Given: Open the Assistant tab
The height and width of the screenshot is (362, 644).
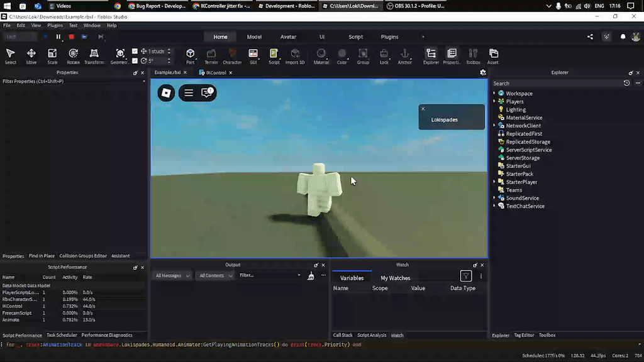Looking at the screenshot, I should pyautogui.click(x=120, y=256).
